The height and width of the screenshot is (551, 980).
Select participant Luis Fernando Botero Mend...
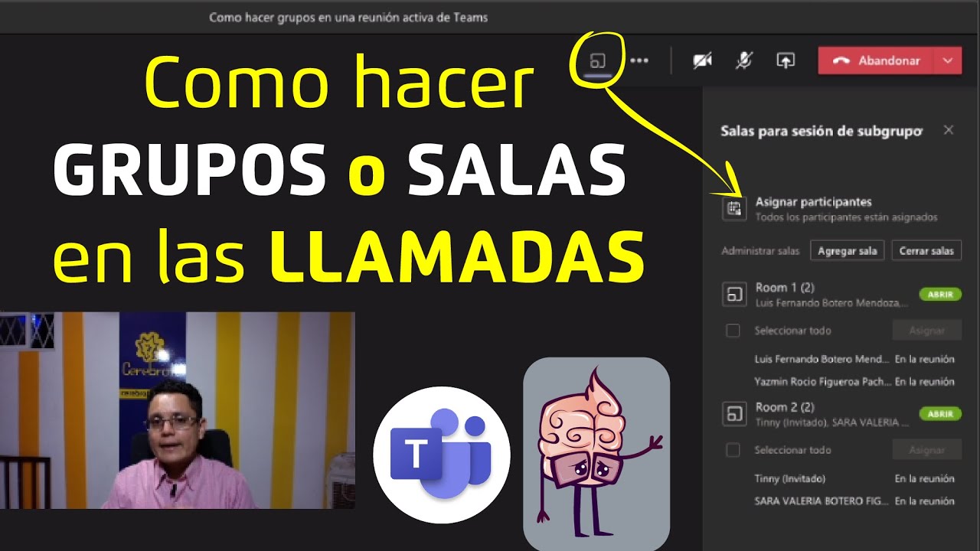click(822, 359)
